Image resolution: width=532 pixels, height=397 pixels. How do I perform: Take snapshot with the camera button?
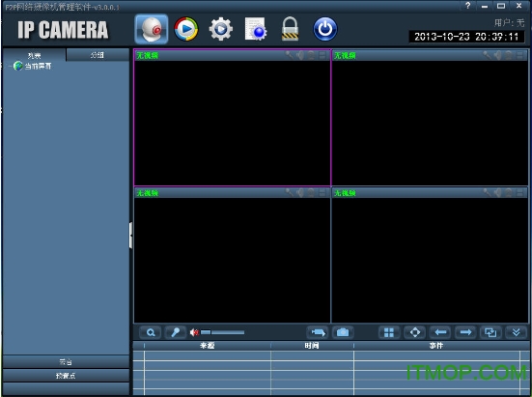[x=343, y=332]
